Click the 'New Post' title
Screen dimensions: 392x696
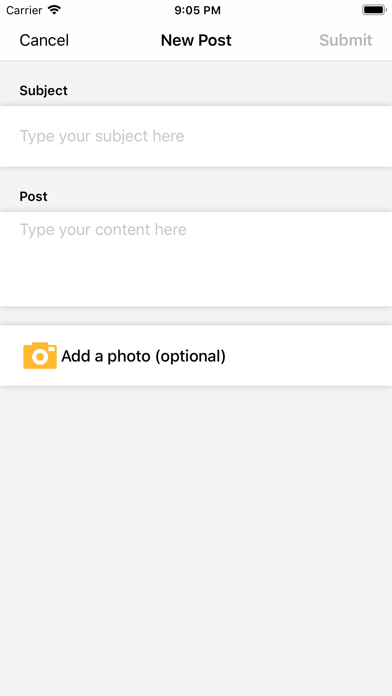[x=196, y=40]
